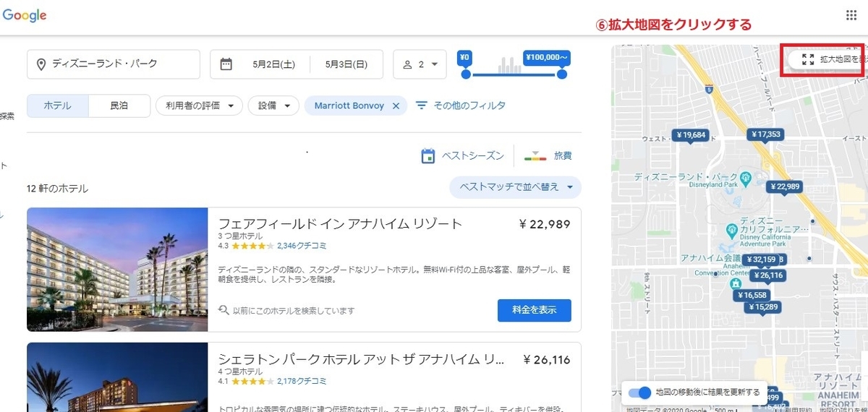Image resolution: width=868 pixels, height=412 pixels.
Task: Select the ¥22,989 map price pin
Action: tap(786, 187)
